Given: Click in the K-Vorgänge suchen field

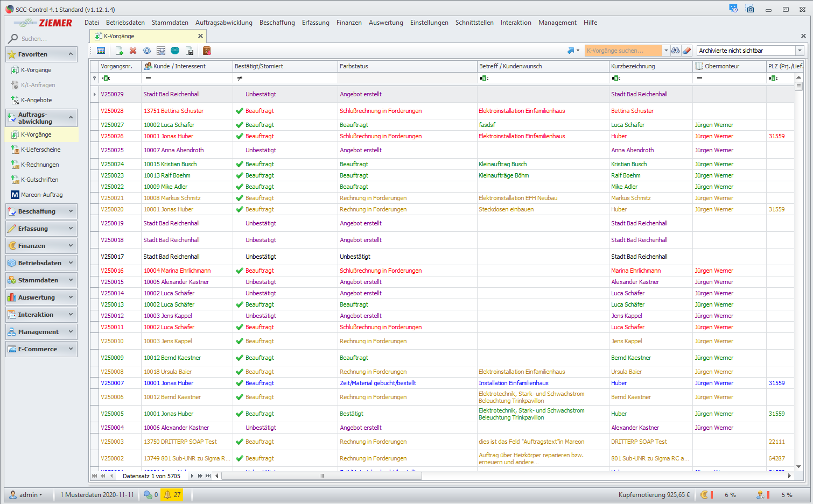Looking at the screenshot, I should point(623,51).
